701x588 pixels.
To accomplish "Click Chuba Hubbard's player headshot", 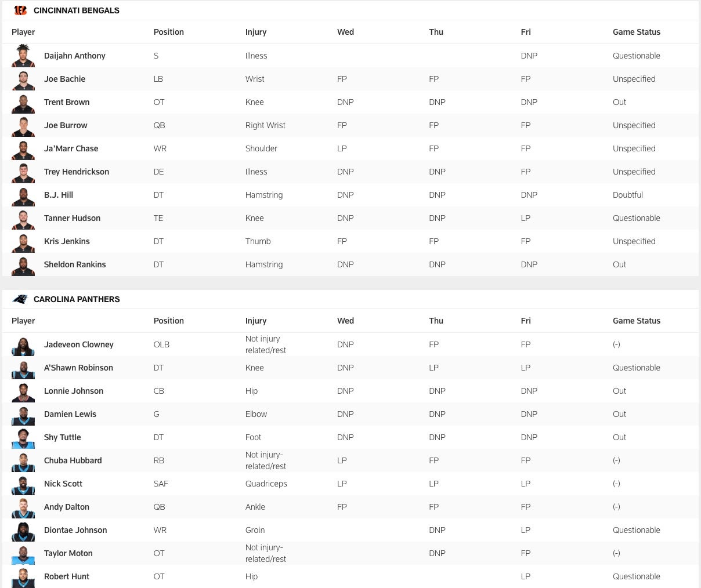I will pos(23,461).
